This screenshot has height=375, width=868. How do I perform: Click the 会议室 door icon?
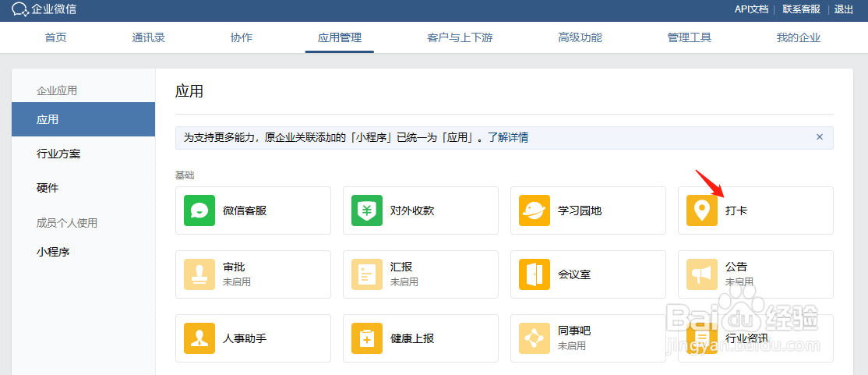(535, 274)
